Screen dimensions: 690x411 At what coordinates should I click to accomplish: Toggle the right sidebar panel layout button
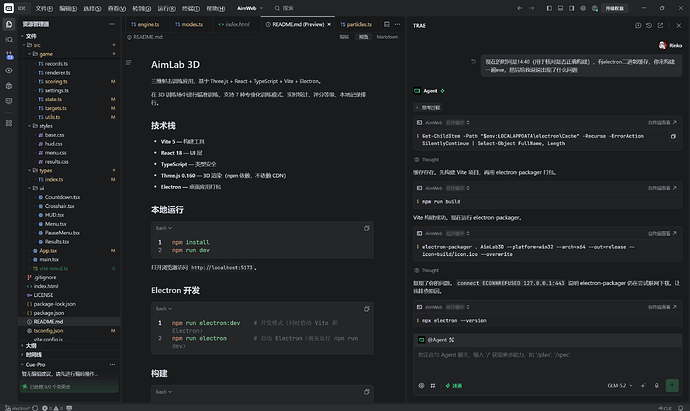point(571,8)
